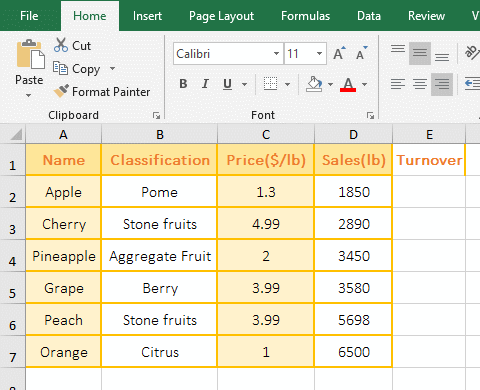Select row 7 header
Screen dimensions: 480x390
(13, 352)
